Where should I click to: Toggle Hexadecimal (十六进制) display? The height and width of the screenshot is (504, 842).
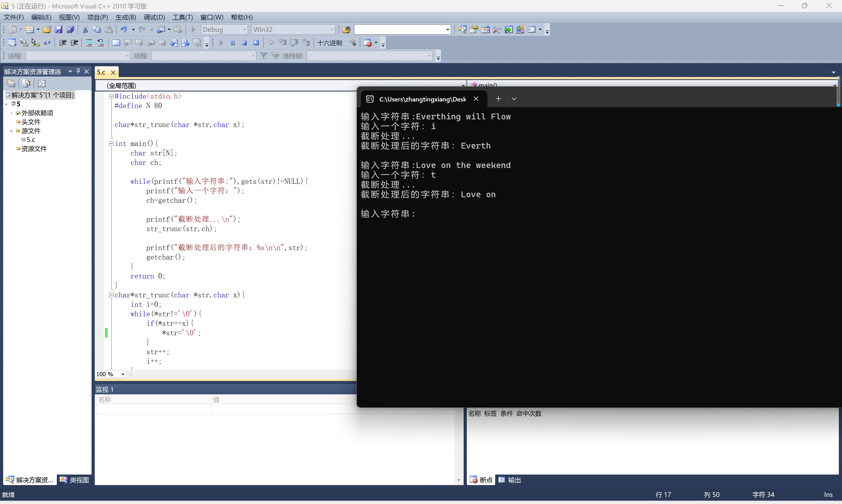click(x=329, y=43)
